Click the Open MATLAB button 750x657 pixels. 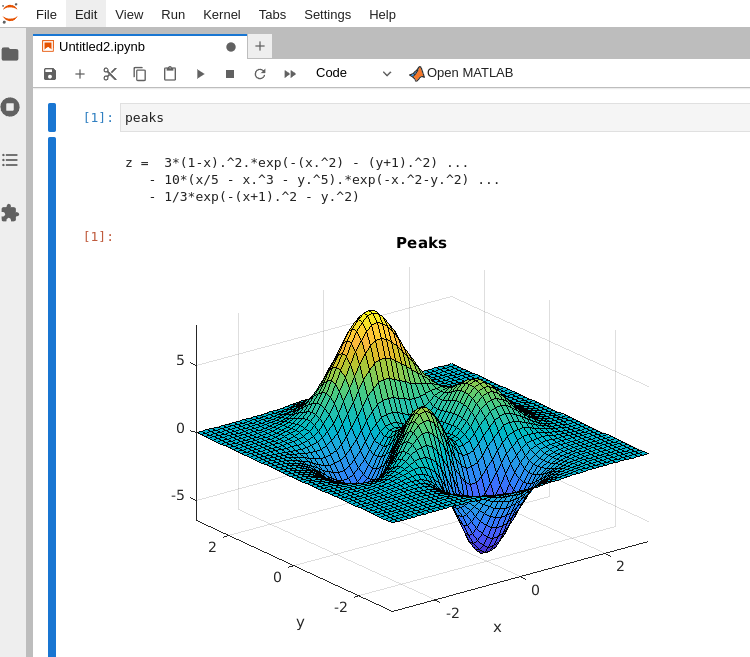(461, 73)
